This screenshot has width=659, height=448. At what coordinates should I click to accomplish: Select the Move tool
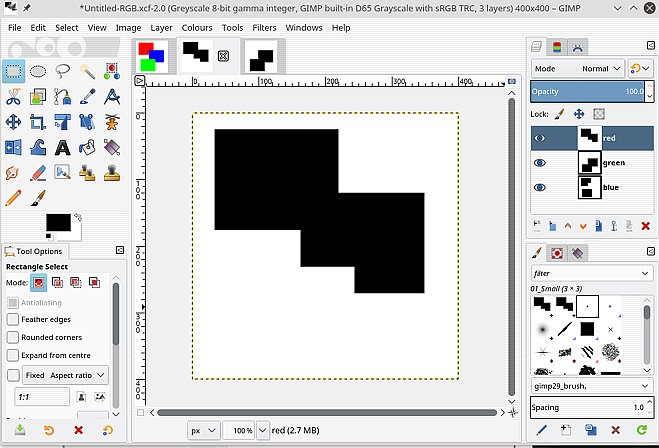13,122
